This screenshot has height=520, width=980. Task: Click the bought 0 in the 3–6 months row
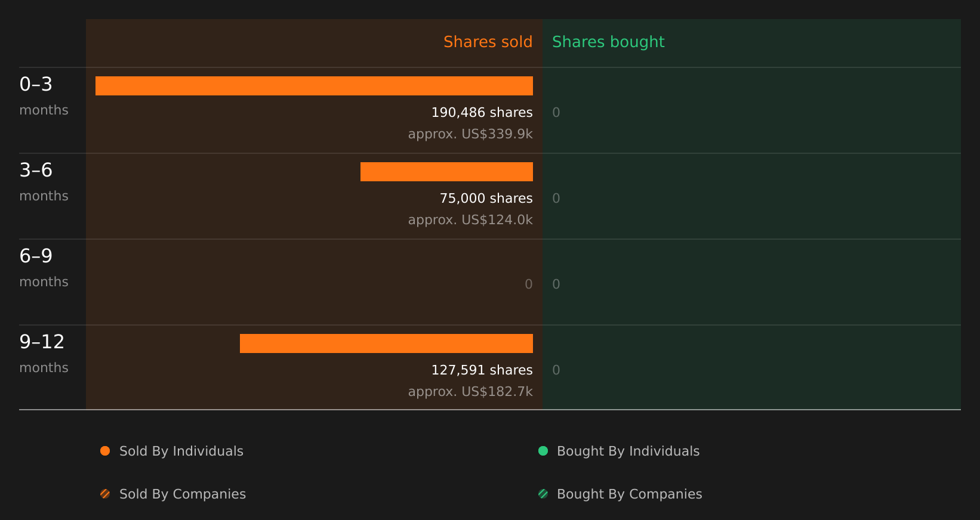point(556,199)
